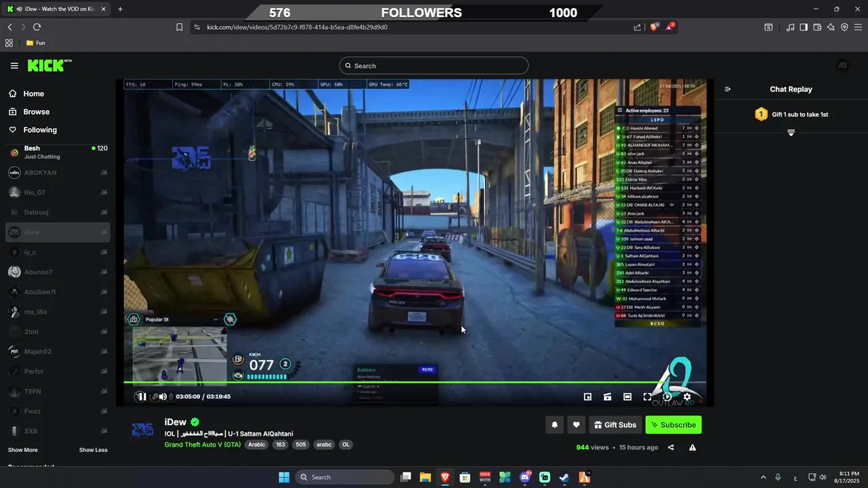Click Show More in the sidebar

(23, 450)
